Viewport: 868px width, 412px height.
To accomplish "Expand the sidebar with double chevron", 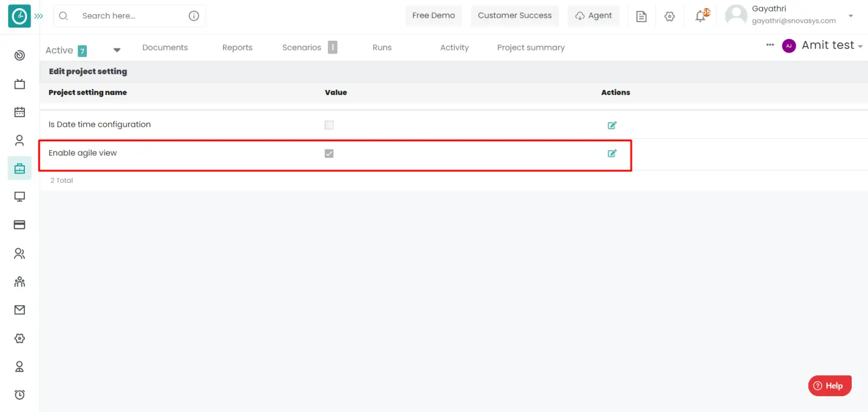I will (x=39, y=16).
